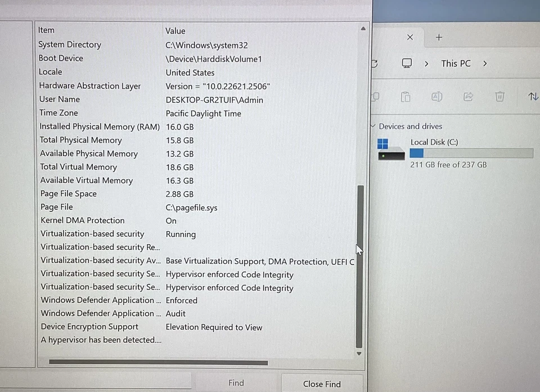Viewport: 540px width, 392px height.
Task: Click the Local Disk storage usage bar
Action: (471, 154)
